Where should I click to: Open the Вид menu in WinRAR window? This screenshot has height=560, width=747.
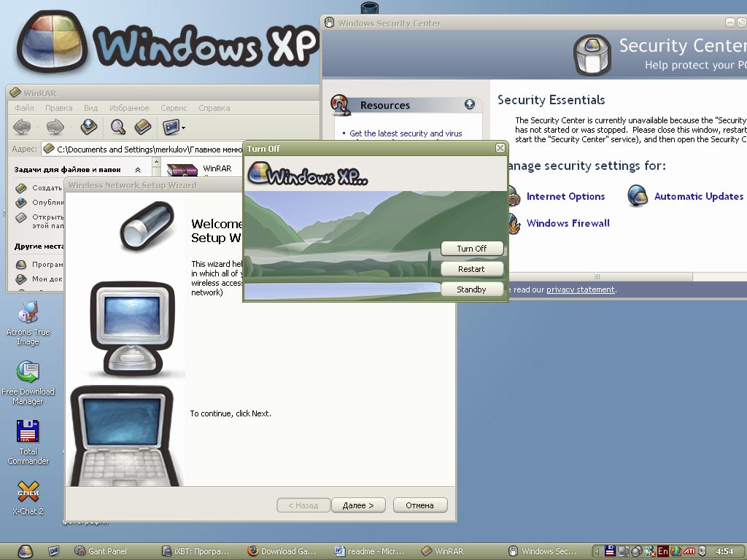tap(90, 108)
